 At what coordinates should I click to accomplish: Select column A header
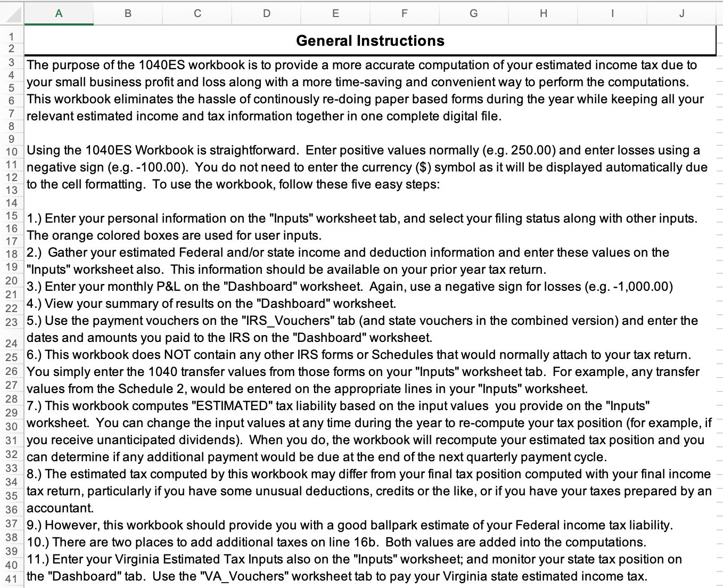[59, 13]
